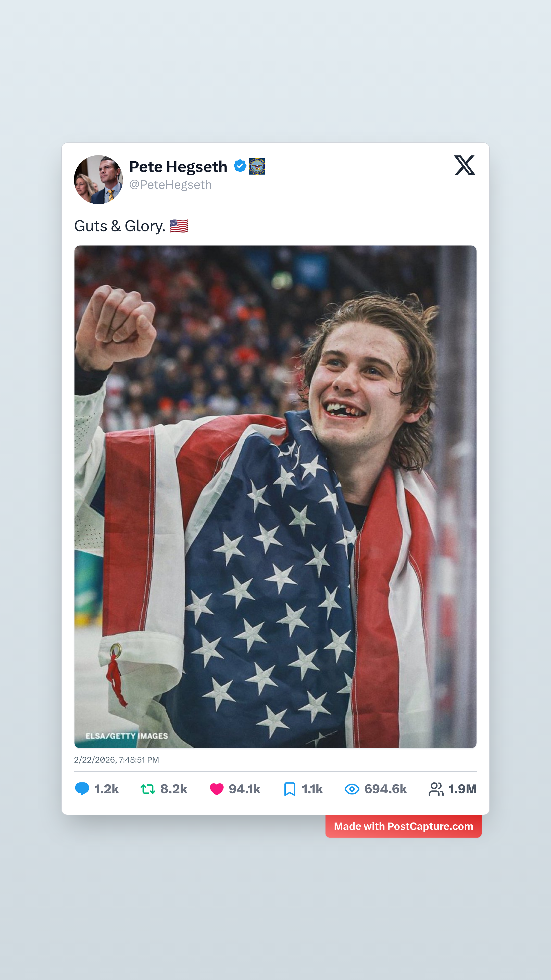
Task: Click the blue reply bubble icon
Action: pyautogui.click(x=82, y=789)
